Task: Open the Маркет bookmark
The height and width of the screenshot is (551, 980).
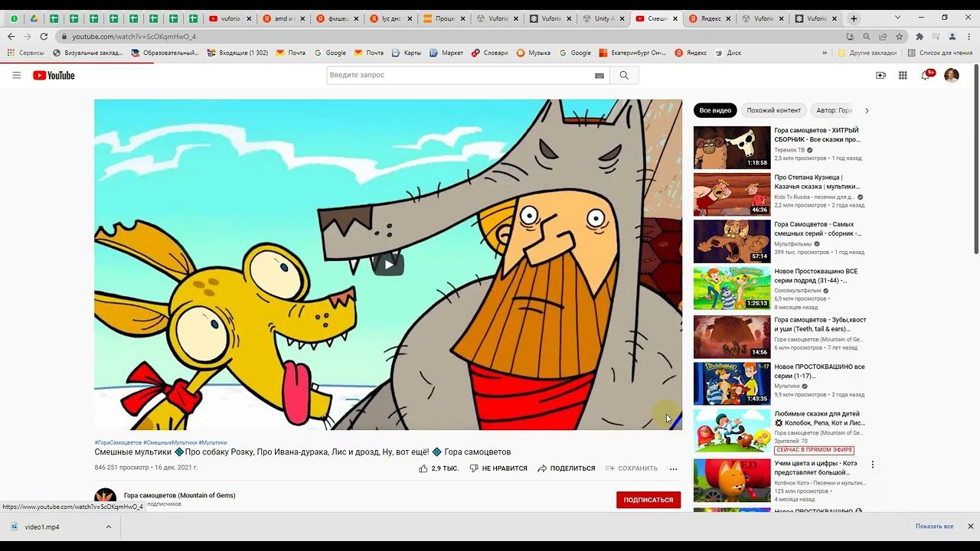Action: click(x=446, y=53)
